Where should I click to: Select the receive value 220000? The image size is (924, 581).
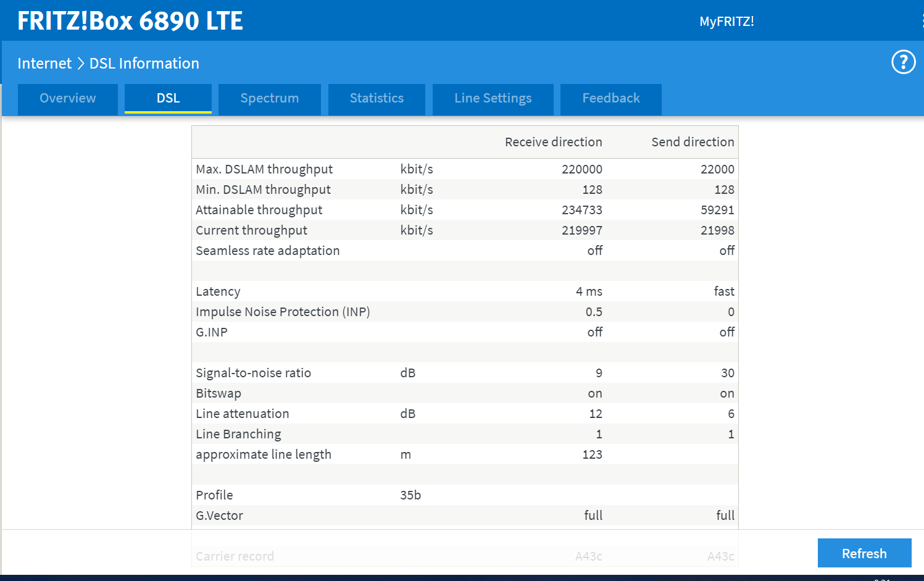[x=582, y=169]
